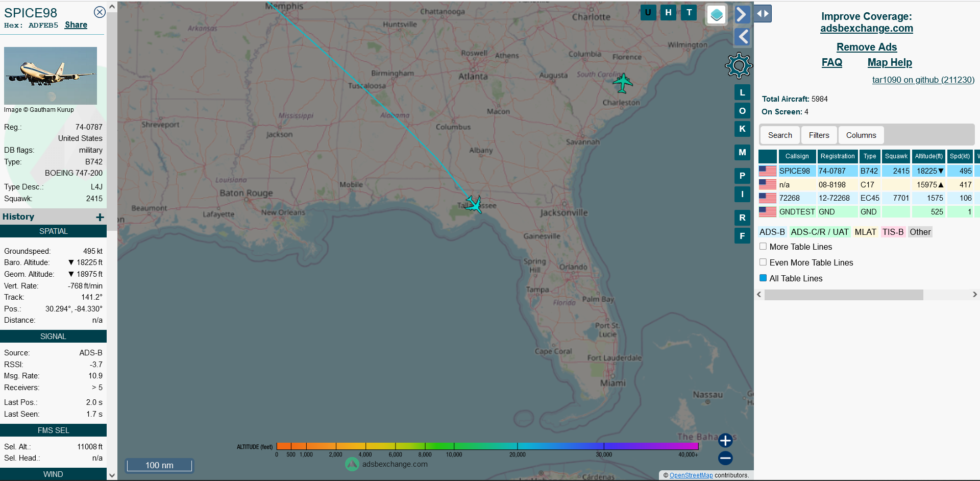Screen dimensions: 980x481
Task: Click the I map button
Action: click(x=742, y=194)
